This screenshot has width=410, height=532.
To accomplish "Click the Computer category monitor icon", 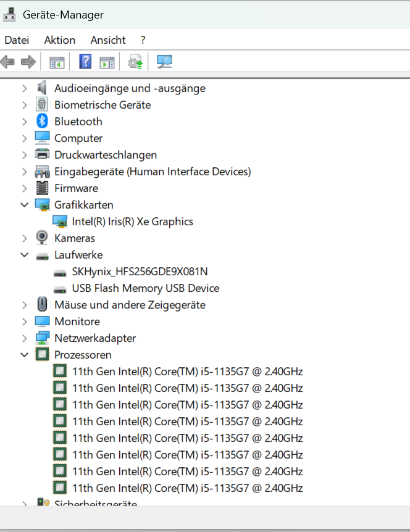I will (x=42, y=138).
